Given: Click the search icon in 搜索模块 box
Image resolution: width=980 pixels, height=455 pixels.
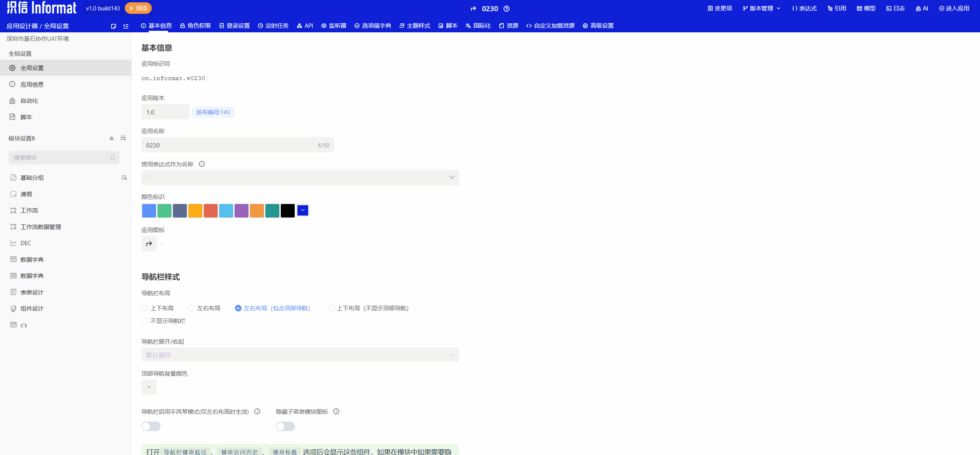Looking at the screenshot, I should click(x=112, y=158).
